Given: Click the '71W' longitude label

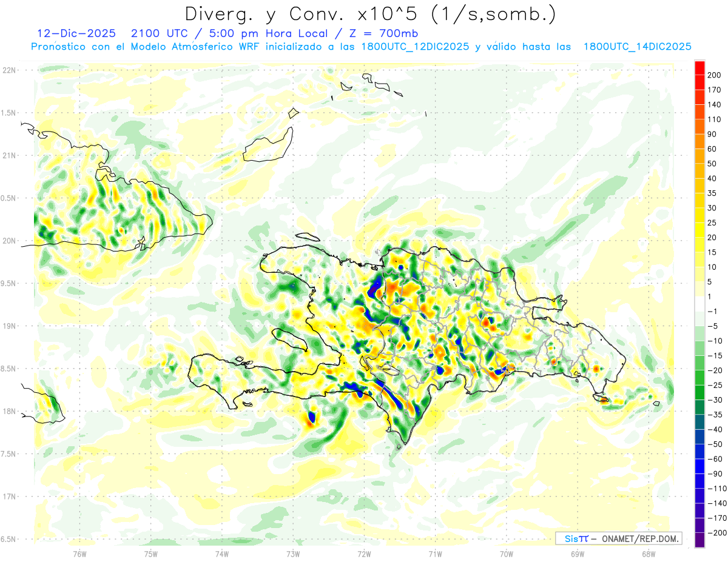Looking at the screenshot, I should click(435, 553).
